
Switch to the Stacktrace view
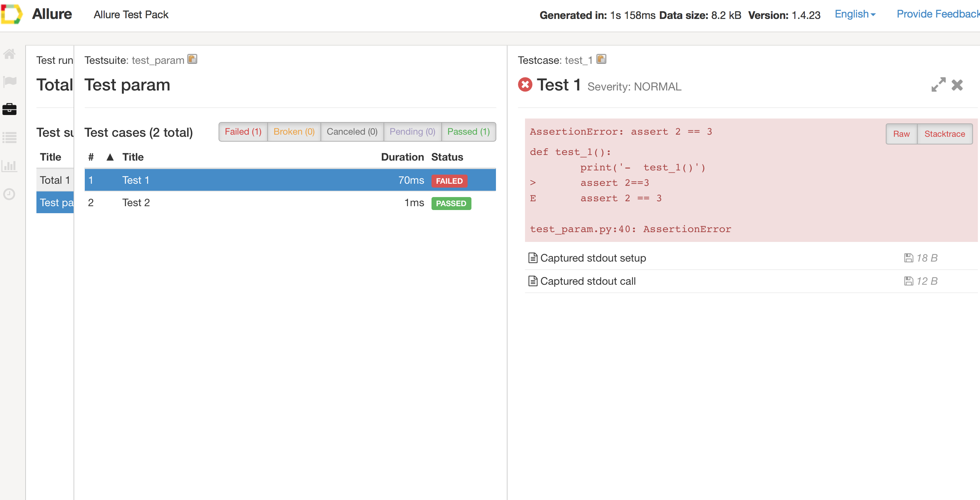click(944, 134)
